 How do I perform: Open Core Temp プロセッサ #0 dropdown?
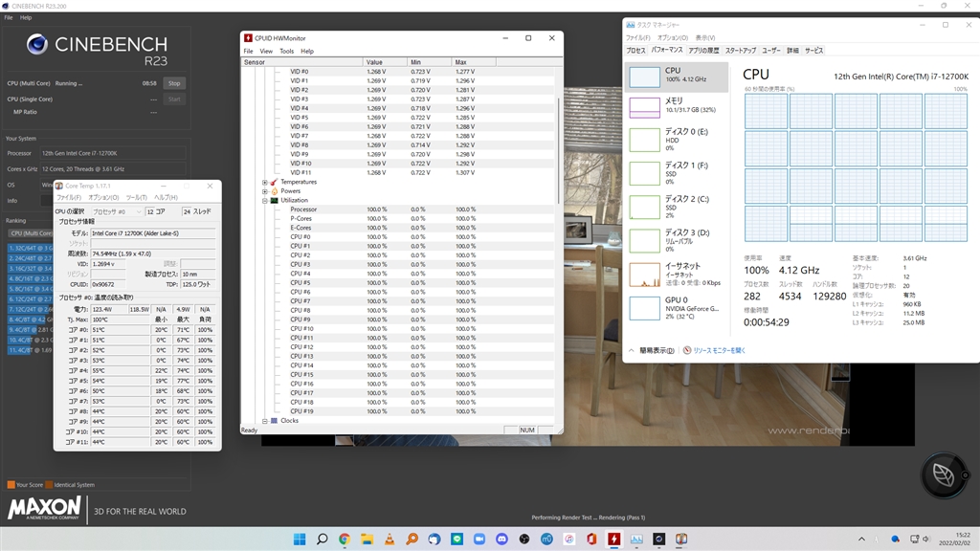coord(117,211)
